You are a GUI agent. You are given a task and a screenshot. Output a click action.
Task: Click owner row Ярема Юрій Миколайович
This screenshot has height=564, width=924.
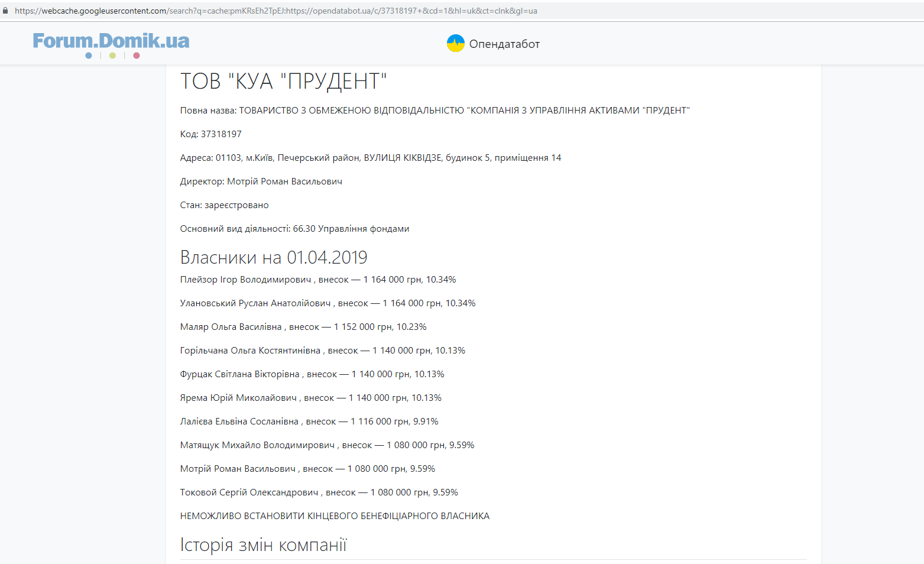[311, 398]
